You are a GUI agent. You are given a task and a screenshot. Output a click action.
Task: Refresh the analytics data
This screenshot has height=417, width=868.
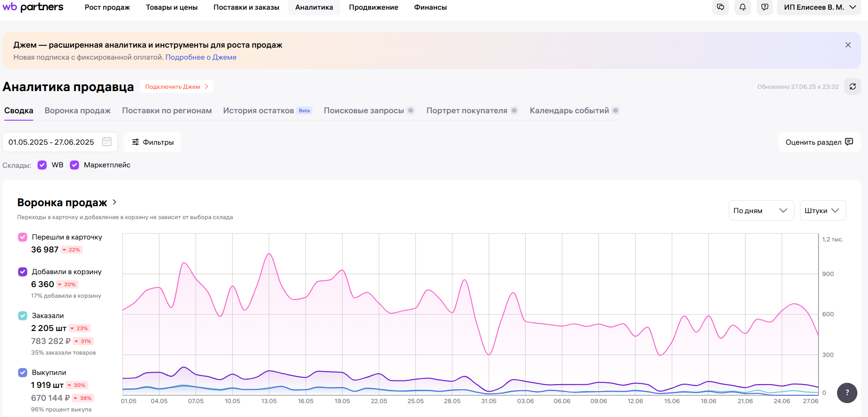[853, 86]
